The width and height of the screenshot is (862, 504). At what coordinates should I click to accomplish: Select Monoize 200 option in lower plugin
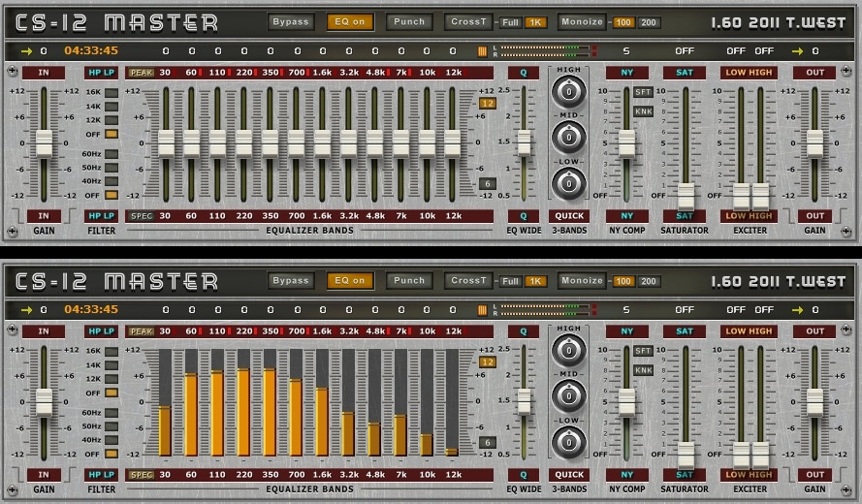click(648, 281)
